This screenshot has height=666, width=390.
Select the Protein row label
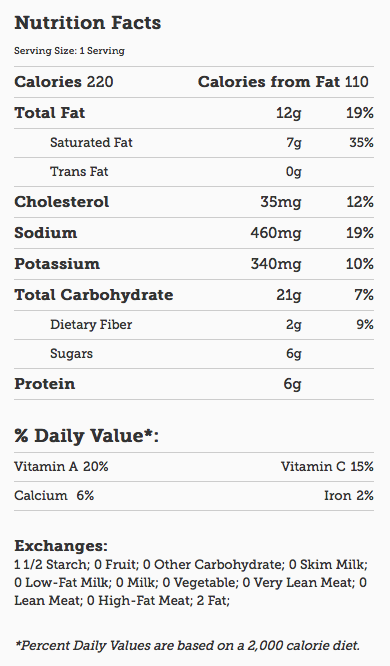coord(45,384)
